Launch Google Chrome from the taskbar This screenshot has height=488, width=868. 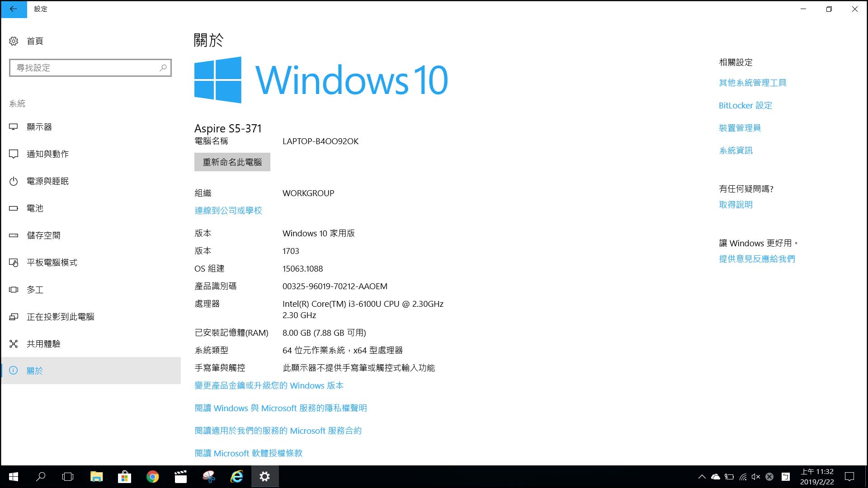pyautogui.click(x=152, y=477)
